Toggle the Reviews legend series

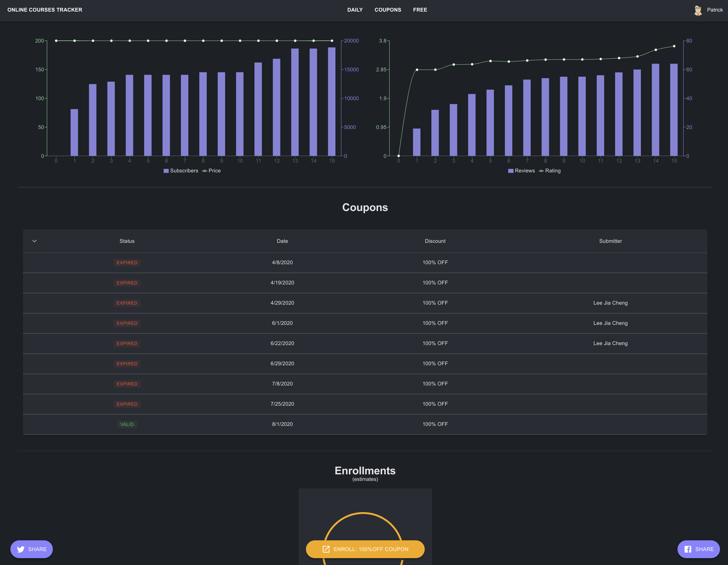point(521,170)
